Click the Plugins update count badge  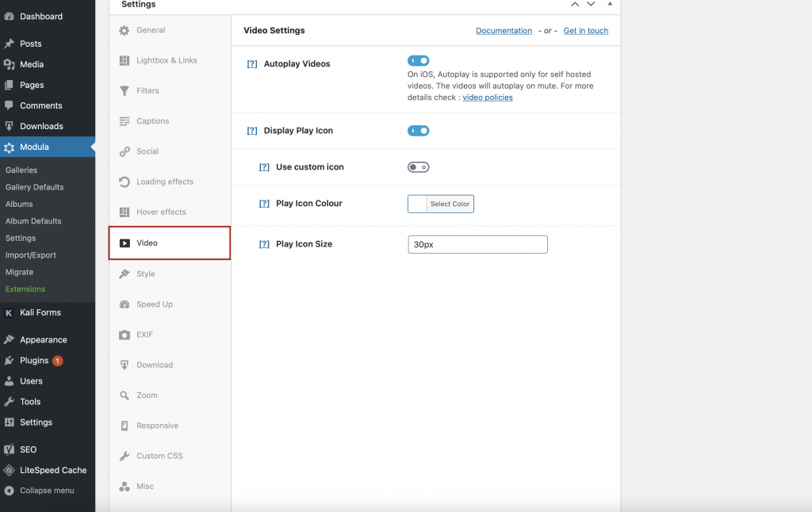pyautogui.click(x=57, y=361)
